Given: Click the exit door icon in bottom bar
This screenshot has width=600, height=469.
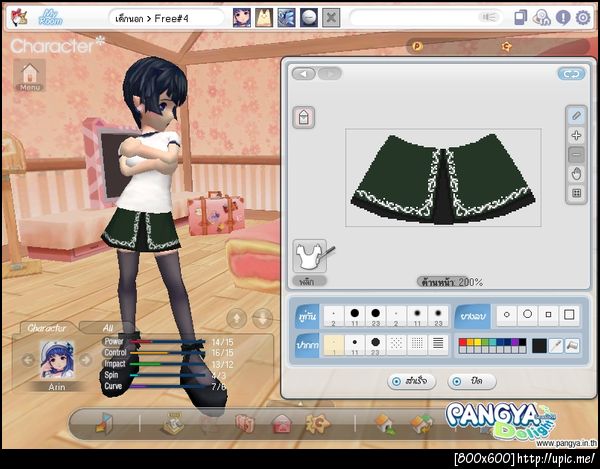Looking at the screenshot, I should (x=104, y=424).
